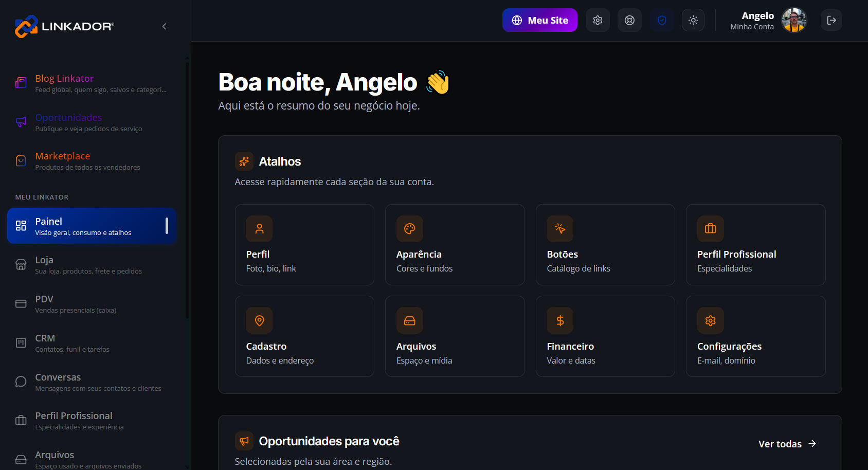868x470 pixels.
Task: Click the sidebar vertical scrollbar
Action: pos(187,190)
